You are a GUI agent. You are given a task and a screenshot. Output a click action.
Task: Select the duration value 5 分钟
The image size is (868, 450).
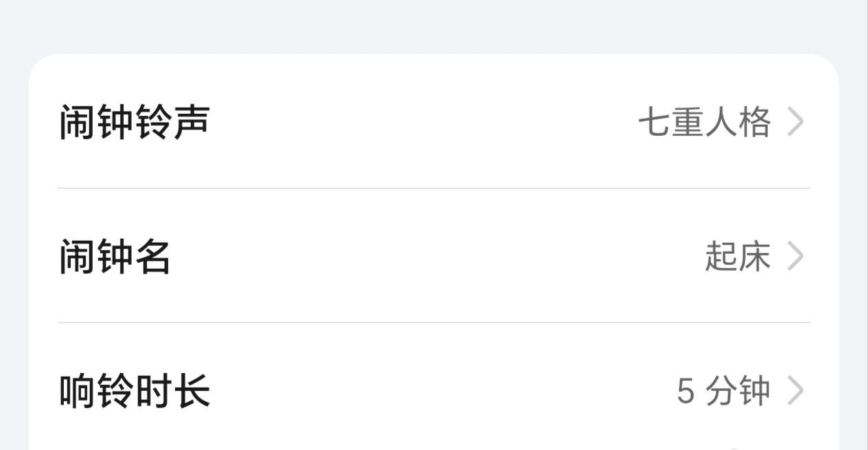pyautogui.click(x=723, y=391)
